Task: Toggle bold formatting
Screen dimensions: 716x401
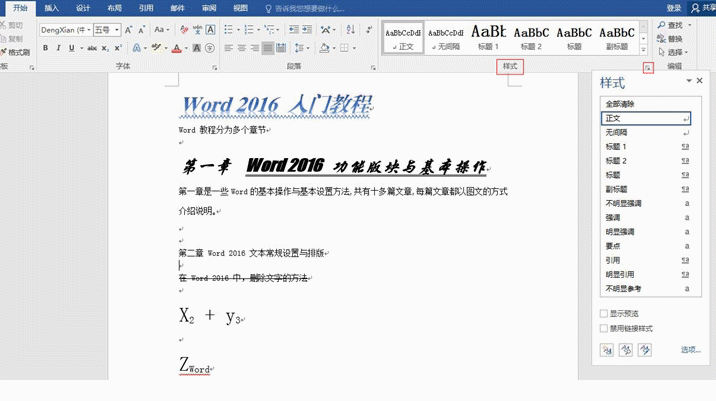Action: point(45,48)
